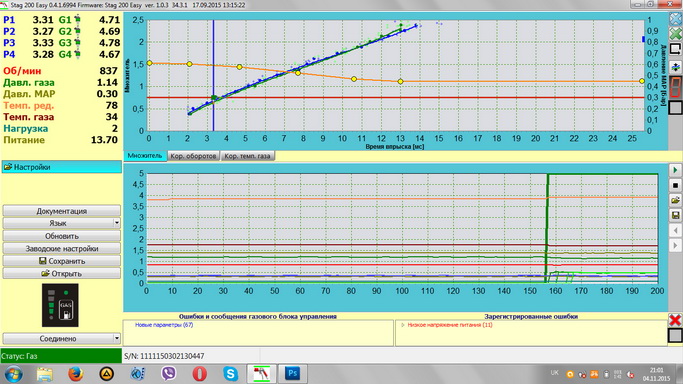Open AIMP player from taskbar
Image resolution: width=683 pixels, height=384 pixels.
106,374
